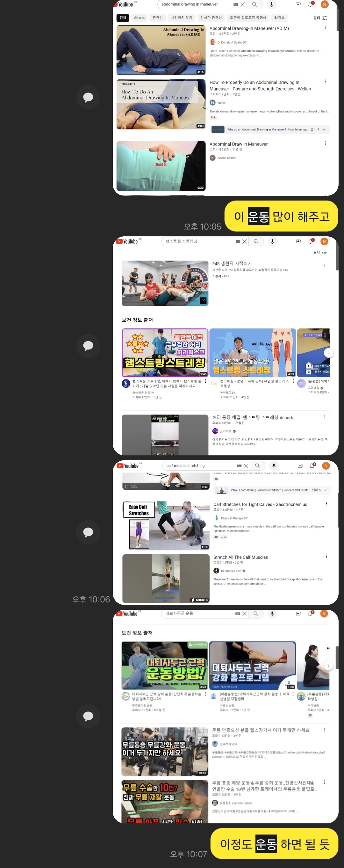Open the 'Hold It' 0:30 video thumbnail
The width and height of the screenshot is (344, 868).
coord(161,166)
